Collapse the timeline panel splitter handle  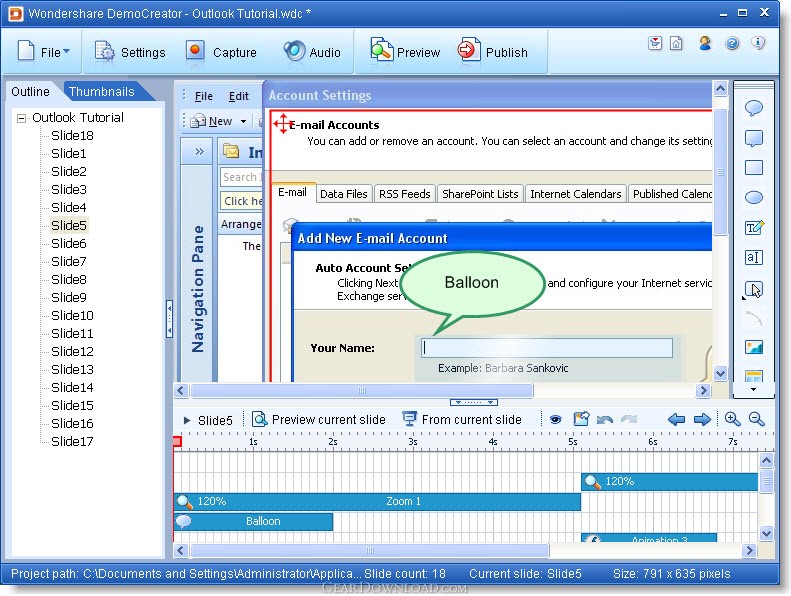click(474, 402)
